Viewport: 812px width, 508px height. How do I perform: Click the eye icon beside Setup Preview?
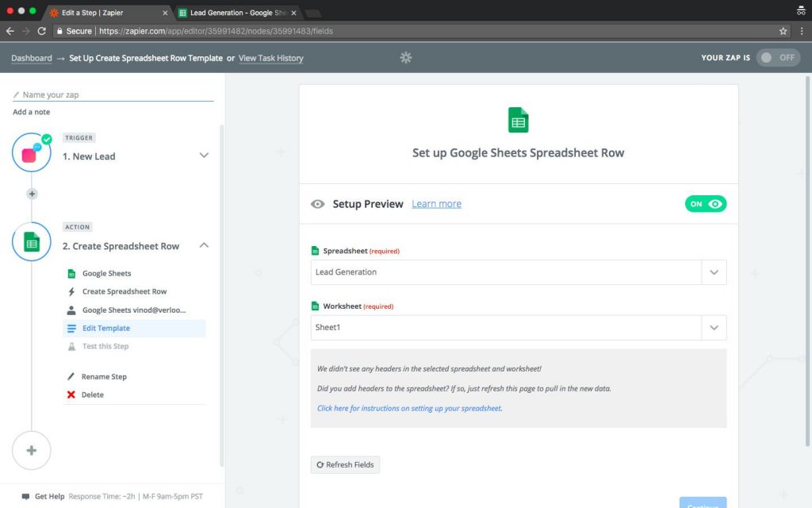317,204
